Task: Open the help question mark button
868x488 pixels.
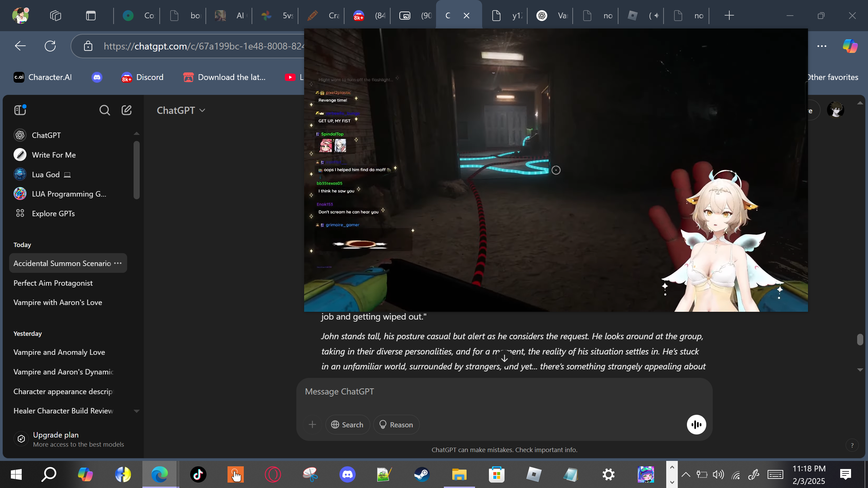Action: [x=852, y=445]
